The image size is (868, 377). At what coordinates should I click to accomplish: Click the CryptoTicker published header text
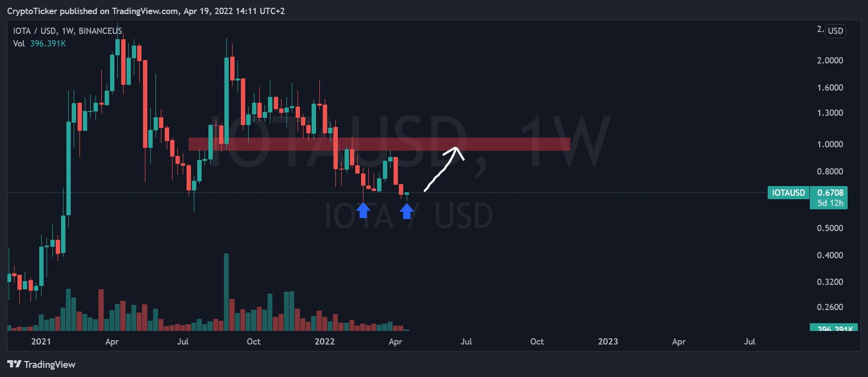point(146,11)
